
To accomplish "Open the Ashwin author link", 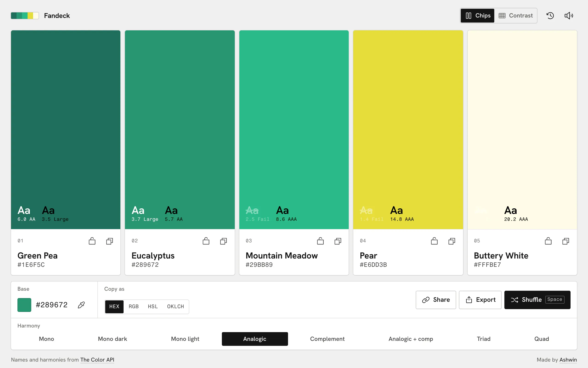I will [568, 360].
